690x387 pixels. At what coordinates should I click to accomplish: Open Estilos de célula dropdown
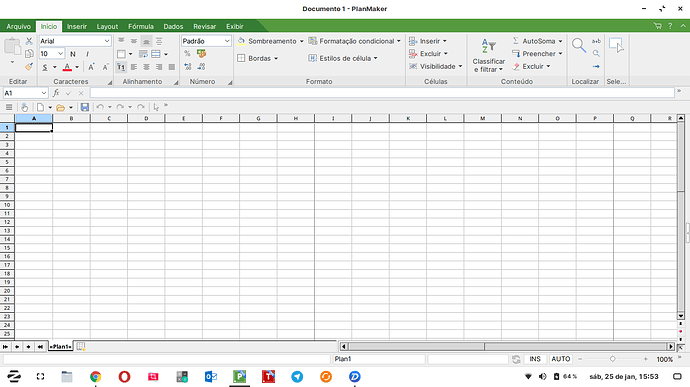pos(375,58)
